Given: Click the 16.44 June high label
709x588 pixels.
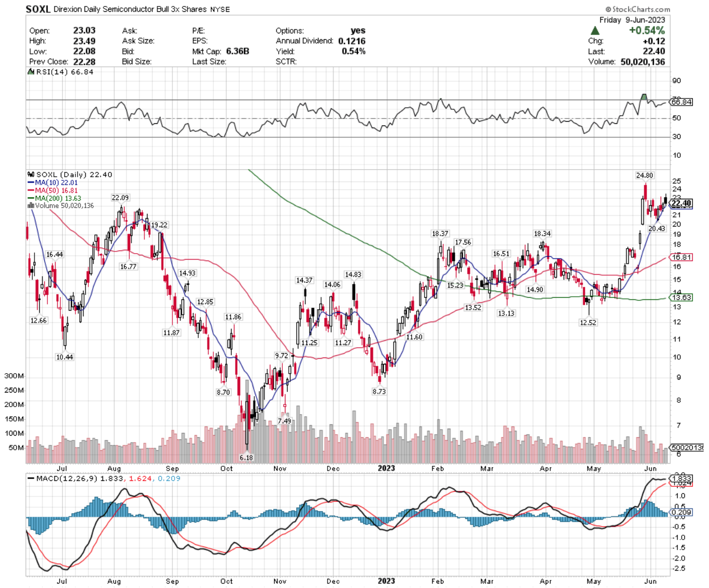Looking at the screenshot, I should point(54,255).
